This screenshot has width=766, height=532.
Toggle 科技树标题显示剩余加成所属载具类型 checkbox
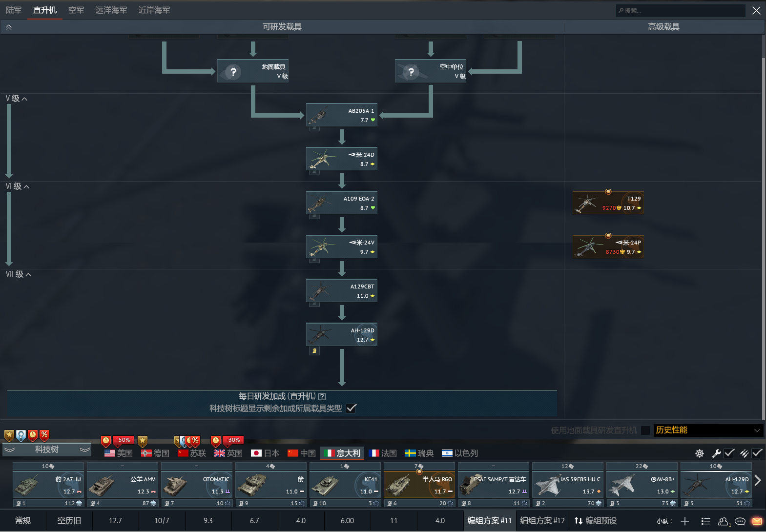coord(351,409)
